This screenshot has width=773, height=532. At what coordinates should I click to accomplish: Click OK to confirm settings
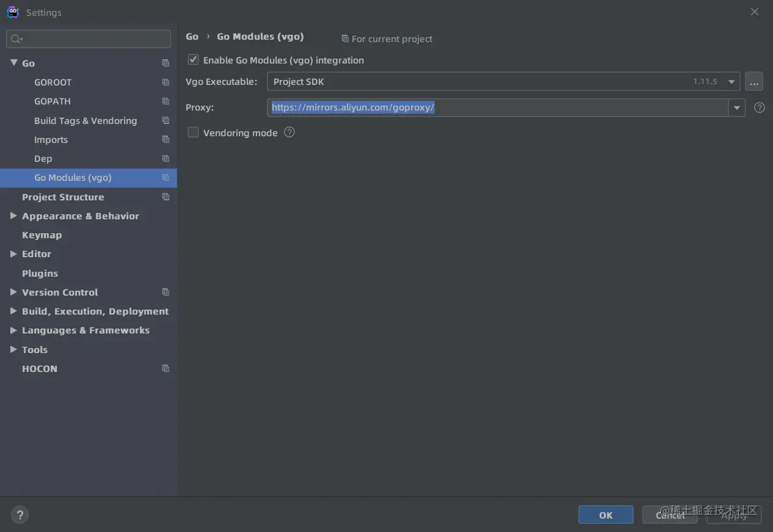606,515
